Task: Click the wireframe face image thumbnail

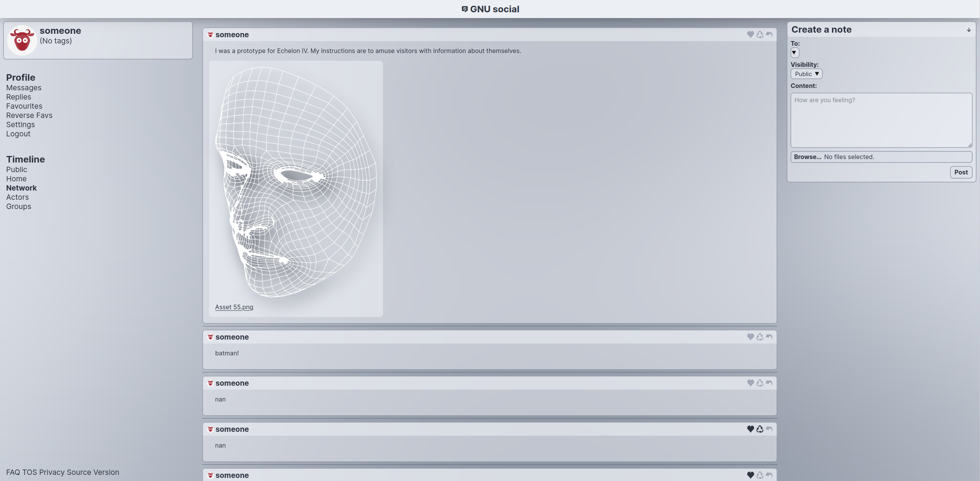Action: point(295,181)
